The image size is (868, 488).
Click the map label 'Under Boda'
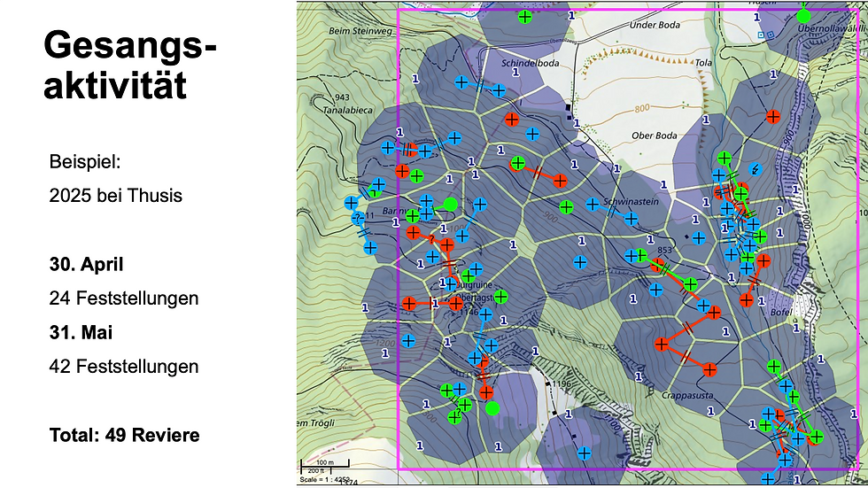click(x=655, y=25)
